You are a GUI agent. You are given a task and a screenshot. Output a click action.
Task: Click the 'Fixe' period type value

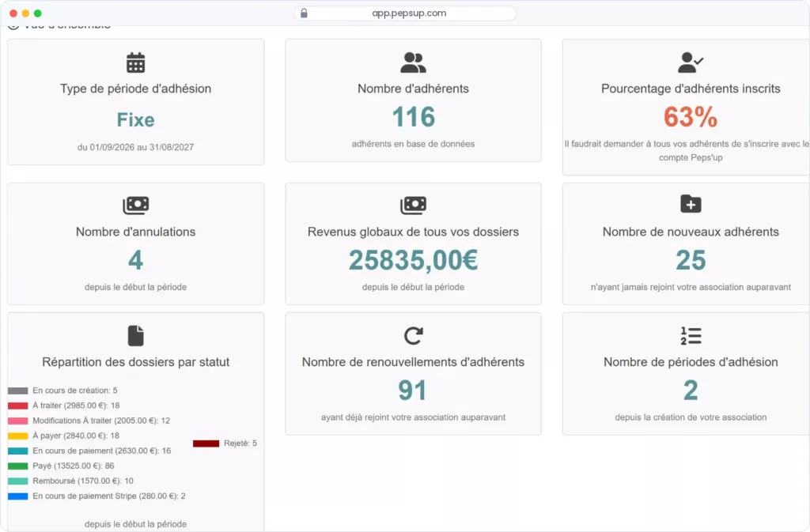tap(136, 119)
